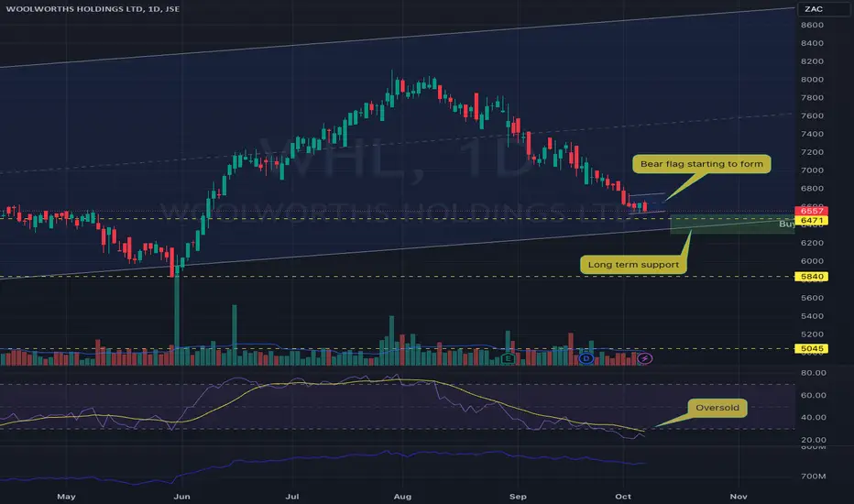
Task: Click the earnings 'E' marker icon
Action: click(x=509, y=358)
